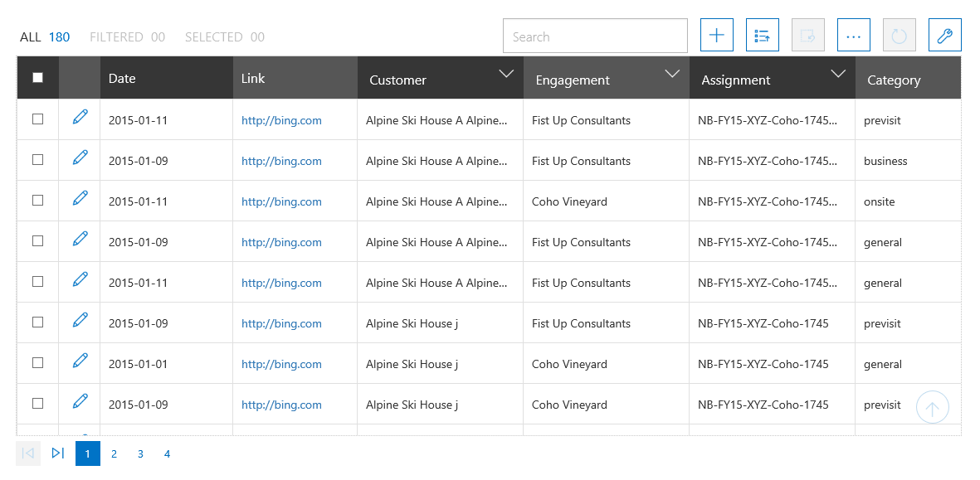The width and height of the screenshot is (980, 480).
Task: Check 2015-01-09 Coho Vineyard previsit checkbox
Action: [37, 403]
